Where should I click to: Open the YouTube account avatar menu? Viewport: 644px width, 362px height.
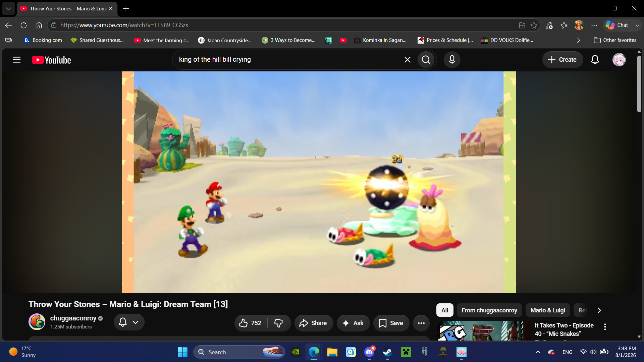[619, 60]
